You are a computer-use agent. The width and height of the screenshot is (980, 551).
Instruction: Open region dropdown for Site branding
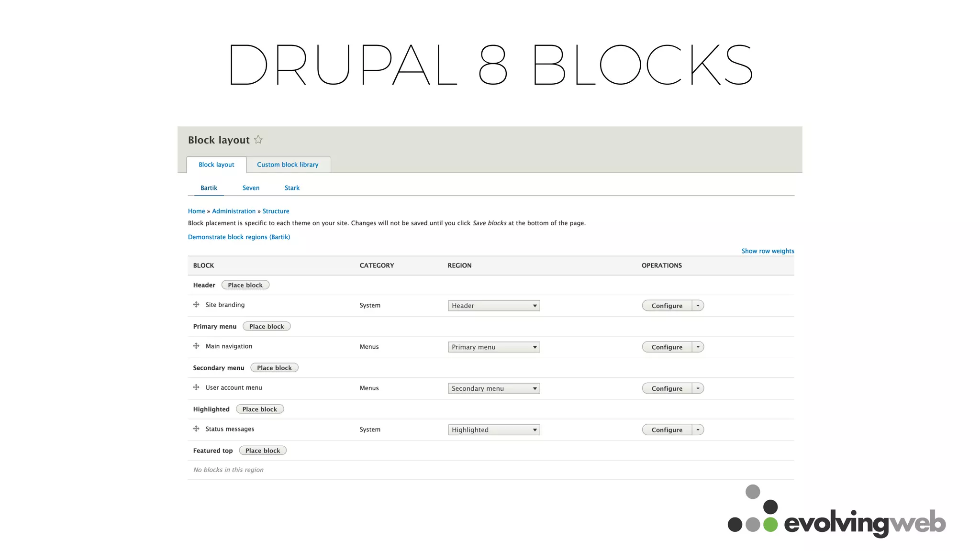494,306
